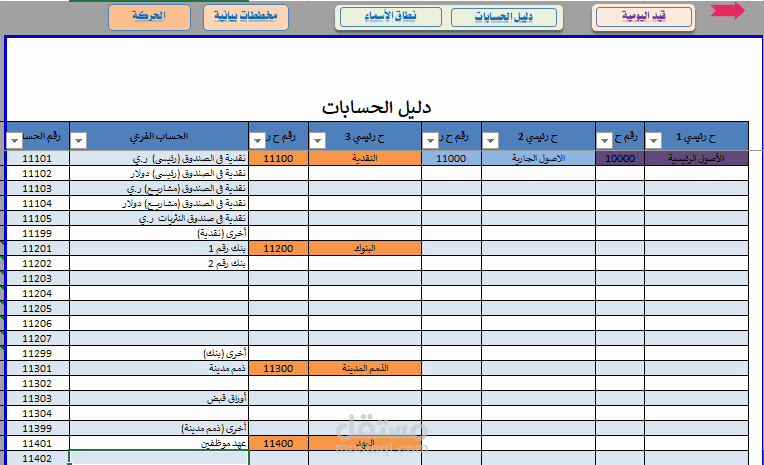Open the نطاق الأسماء button
This screenshot has height=465, width=764.
click(391, 17)
